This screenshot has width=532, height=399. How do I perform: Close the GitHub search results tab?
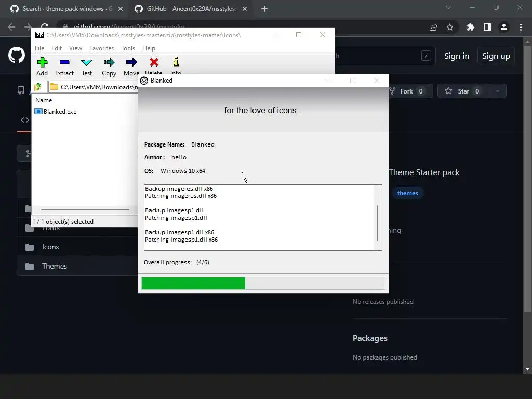pyautogui.click(x=121, y=9)
